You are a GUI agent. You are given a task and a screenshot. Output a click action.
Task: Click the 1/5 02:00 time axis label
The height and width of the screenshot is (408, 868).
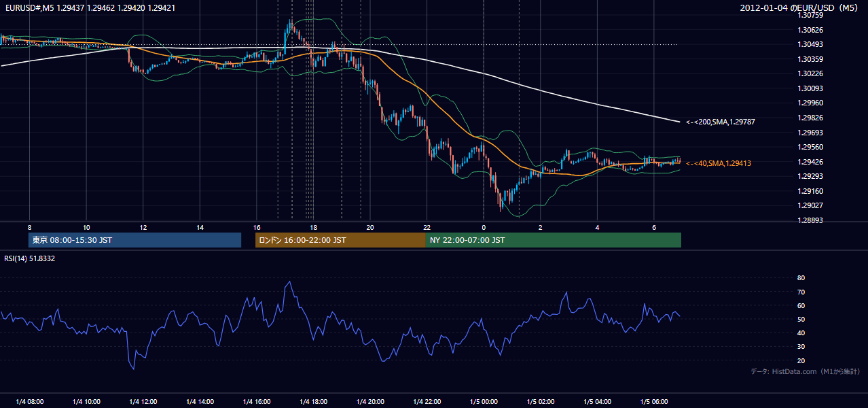tap(540, 402)
